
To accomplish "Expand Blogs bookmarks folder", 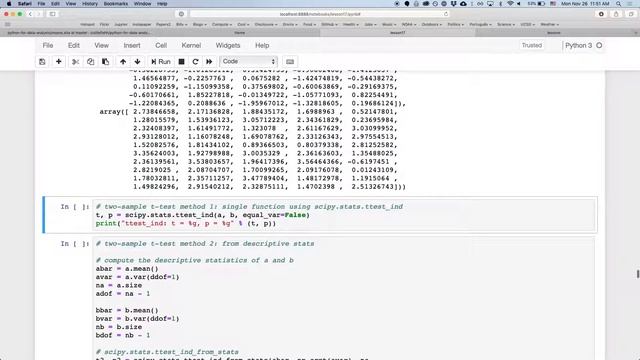I will click(x=200, y=24).
